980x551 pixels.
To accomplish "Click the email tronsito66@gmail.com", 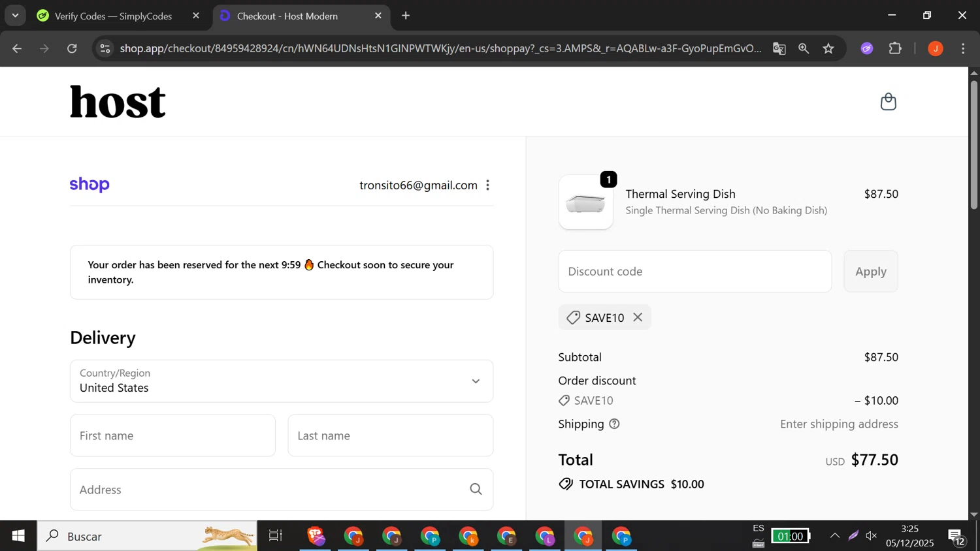I will [x=418, y=185].
